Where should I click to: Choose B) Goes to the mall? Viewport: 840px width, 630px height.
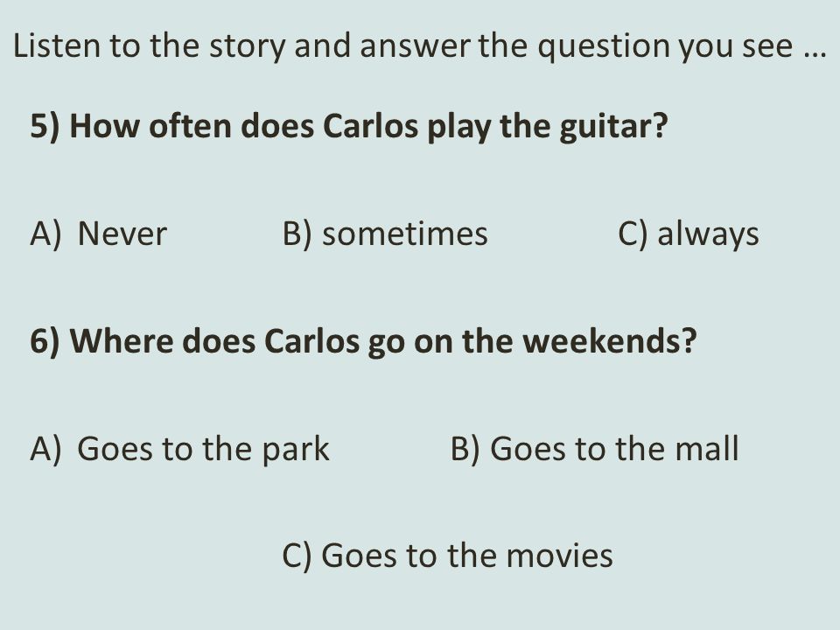coord(595,448)
